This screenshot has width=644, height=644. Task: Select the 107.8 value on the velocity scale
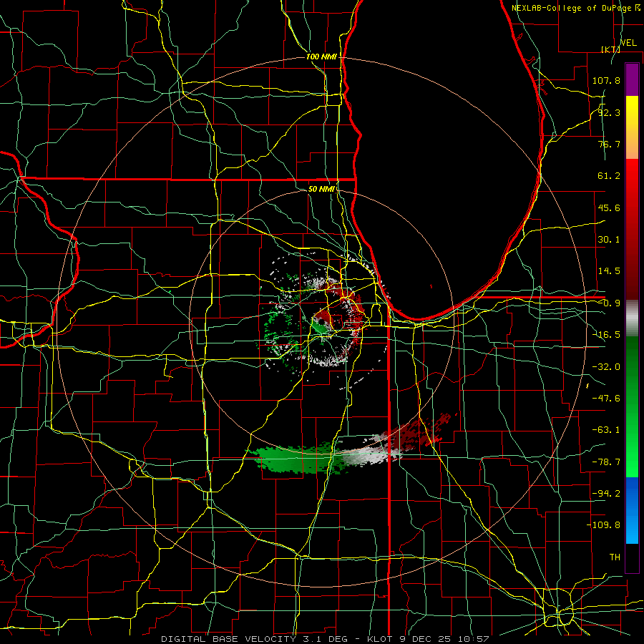[x=606, y=80]
